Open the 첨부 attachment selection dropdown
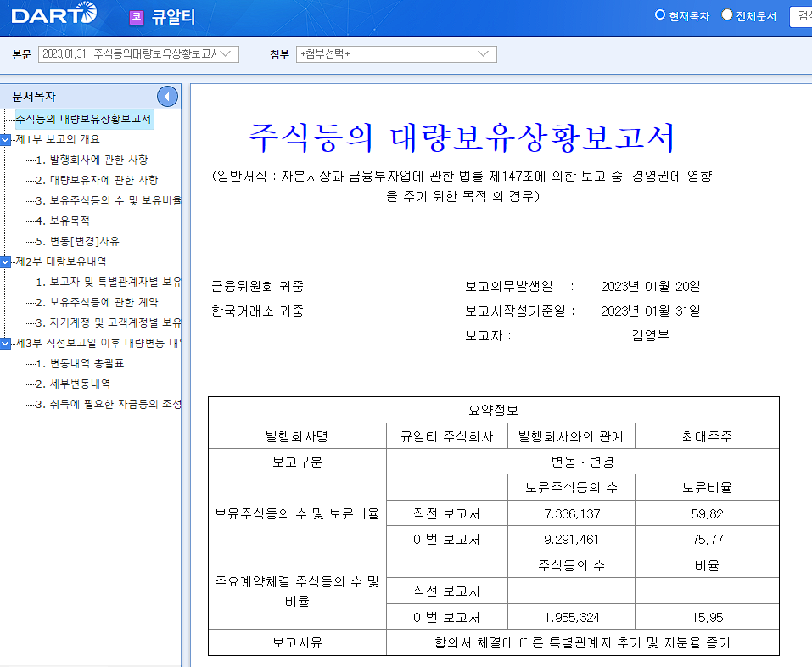812x667 pixels. tap(395, 54)
